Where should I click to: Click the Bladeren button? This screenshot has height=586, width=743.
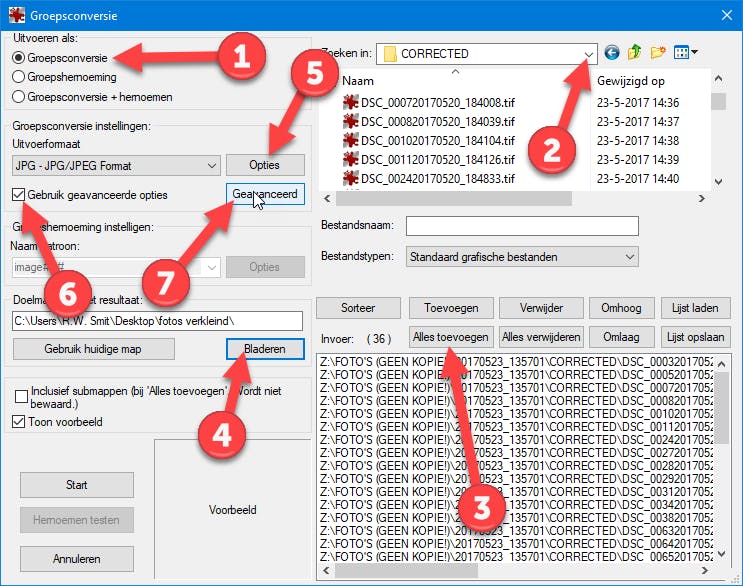click(265, 349)
